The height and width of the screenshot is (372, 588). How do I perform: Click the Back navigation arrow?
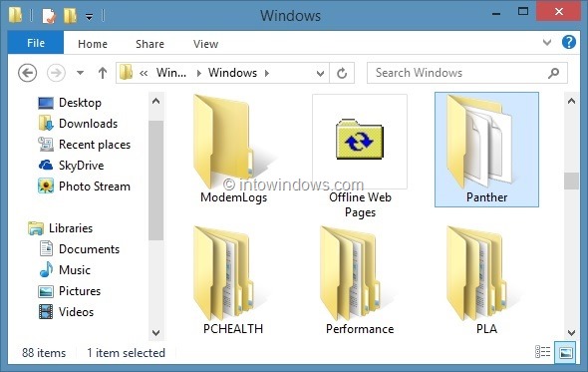[27, 73]
